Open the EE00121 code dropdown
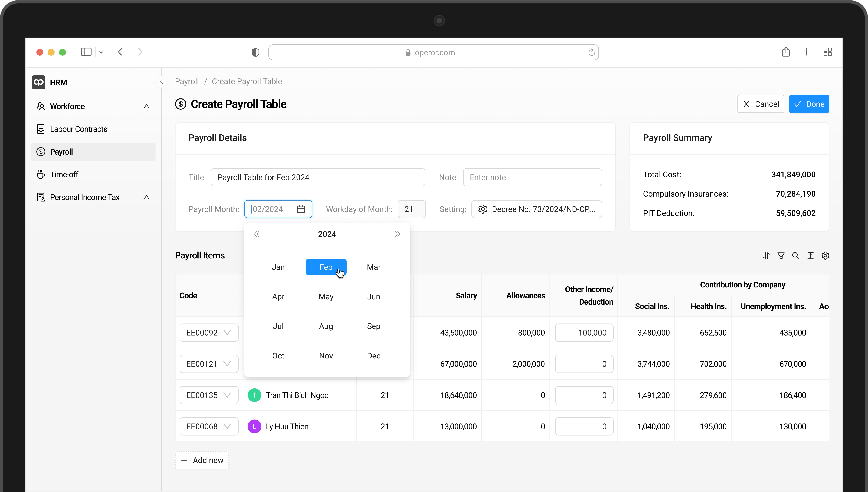The height and width of the screenshot is (492, 868). pos(209,364)
